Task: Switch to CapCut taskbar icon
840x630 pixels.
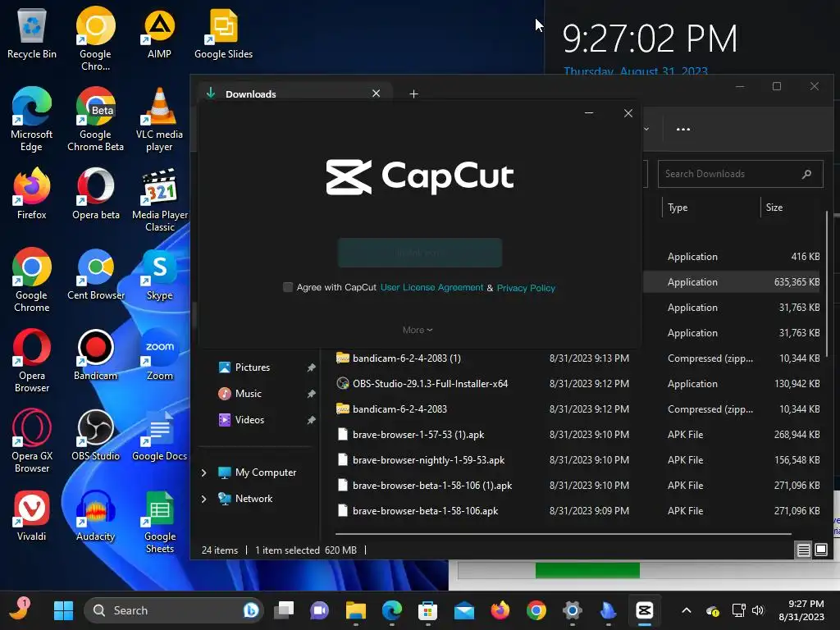Action: pos(645,610)
